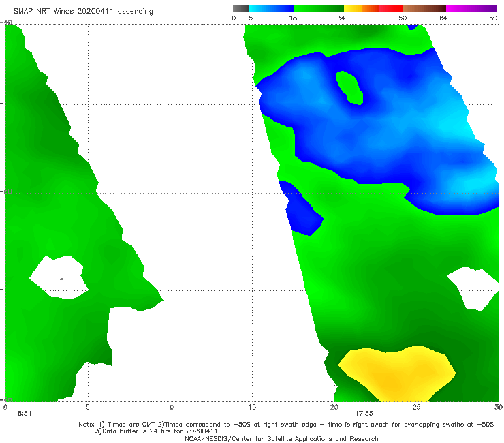Click the note "3)Data buffer is 24 hrs for 20200411"
504x443 pixels.
click(x=156, y=431)
